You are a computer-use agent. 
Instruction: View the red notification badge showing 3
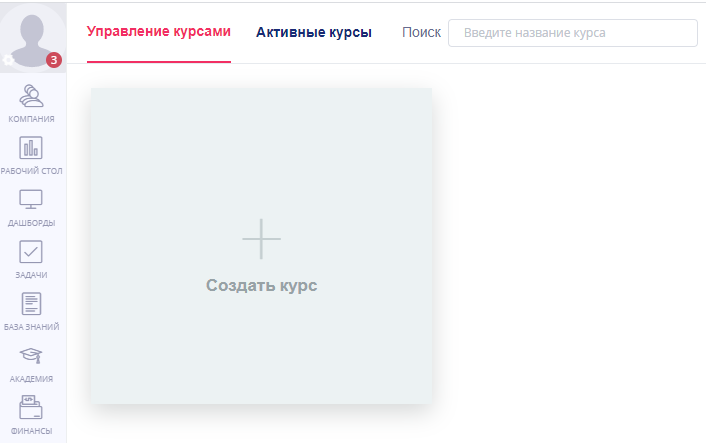click(54, 60)
